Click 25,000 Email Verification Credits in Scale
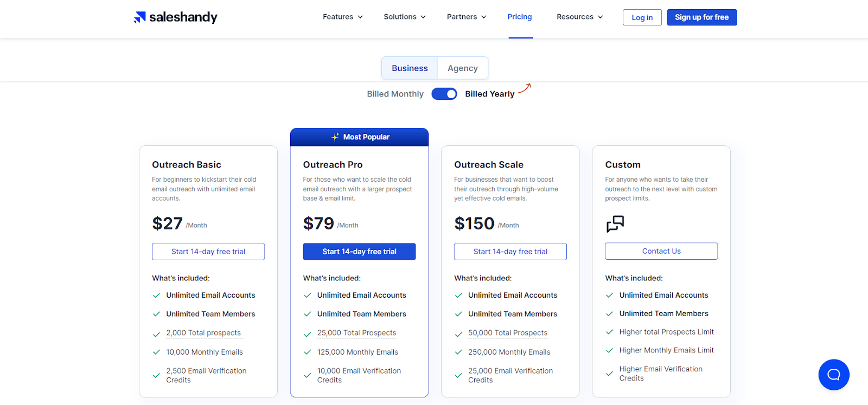The height and width of the screenshot is (405, 868). (x=510, y=375)
